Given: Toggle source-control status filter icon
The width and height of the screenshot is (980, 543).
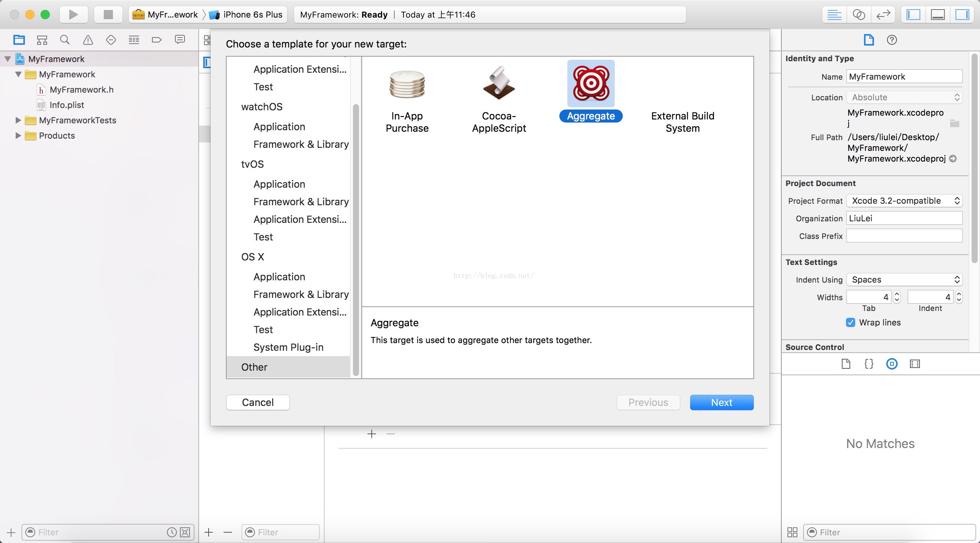Looking at the screenshot, I should click(185, 532).
